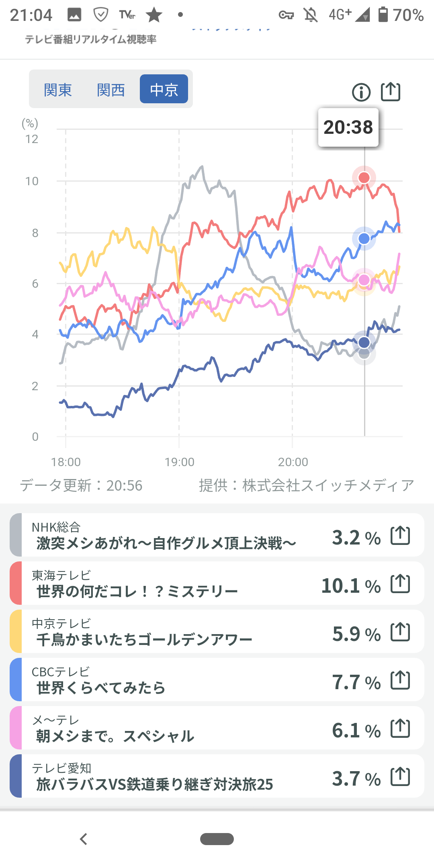Tap the info icon above chart
This screenshot has height=868, width=434.
point(361,92)
